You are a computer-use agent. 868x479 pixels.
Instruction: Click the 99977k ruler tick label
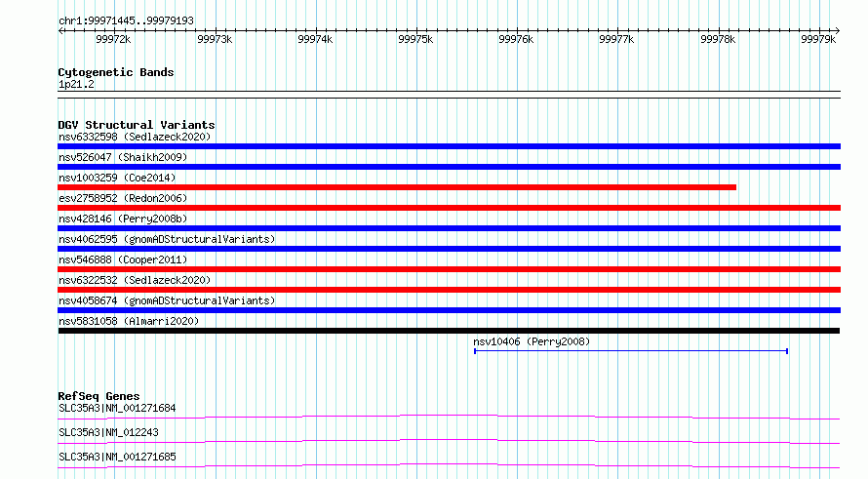(x=616, y=39)
